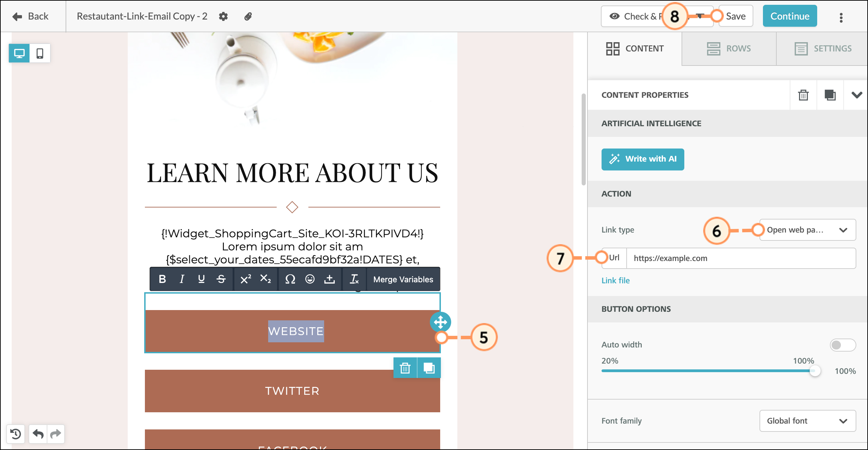
Task: Undo the last change
Action: point(38,434)
